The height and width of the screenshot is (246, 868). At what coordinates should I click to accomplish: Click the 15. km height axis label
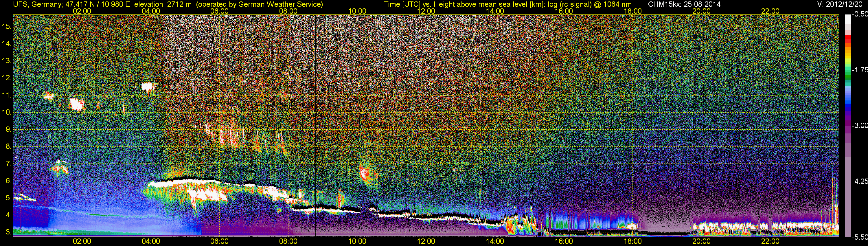click(x=7, y=26)
